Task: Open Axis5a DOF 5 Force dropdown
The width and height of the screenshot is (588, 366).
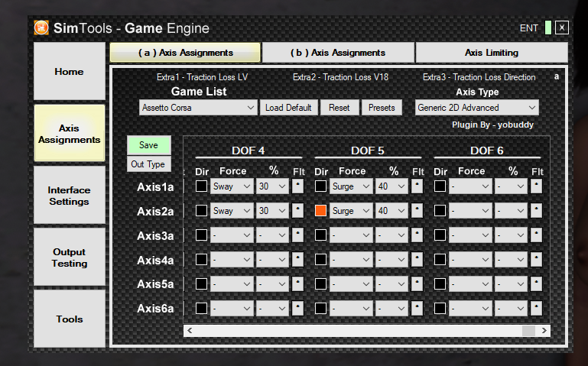Action: click(351, 283)
